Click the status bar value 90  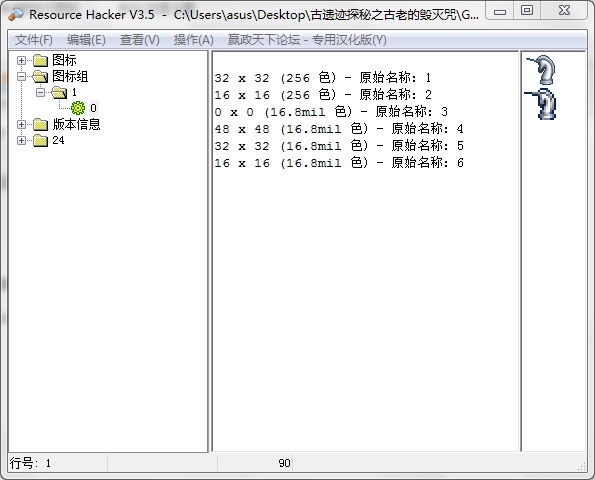click(284, 463)
